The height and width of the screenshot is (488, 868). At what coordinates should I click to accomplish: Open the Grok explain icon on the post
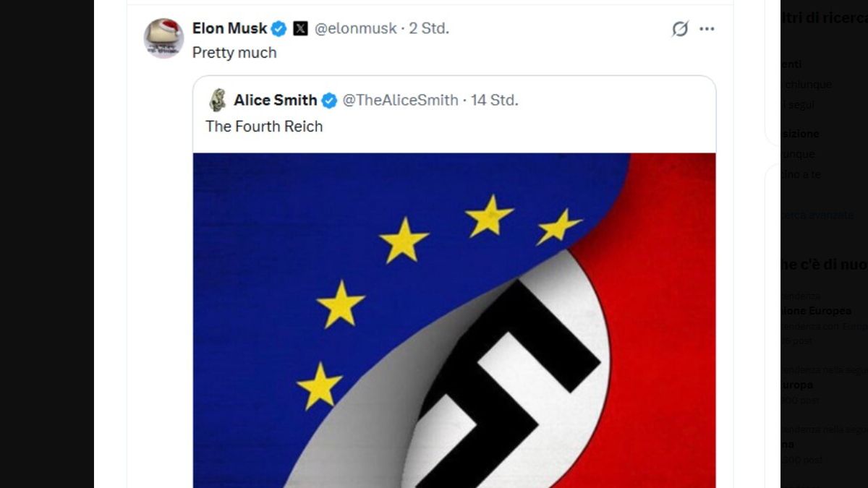(x=680, y=29)
